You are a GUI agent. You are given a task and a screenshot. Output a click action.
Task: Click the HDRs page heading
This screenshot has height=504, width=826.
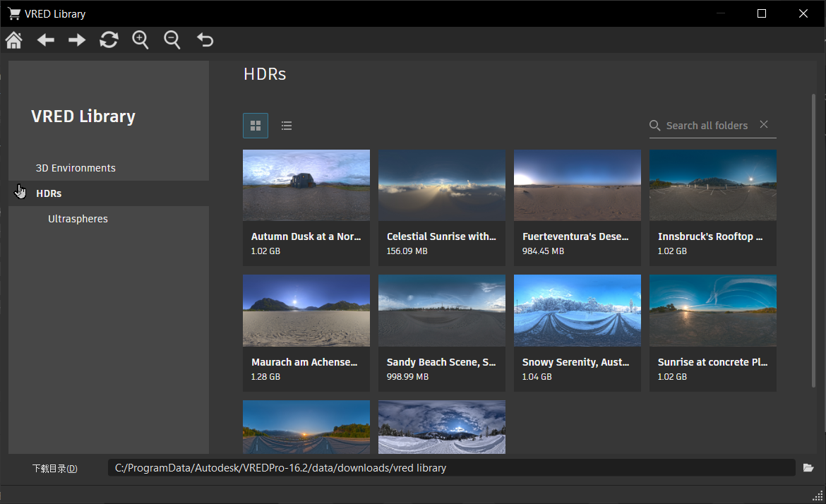click(265, 74)
